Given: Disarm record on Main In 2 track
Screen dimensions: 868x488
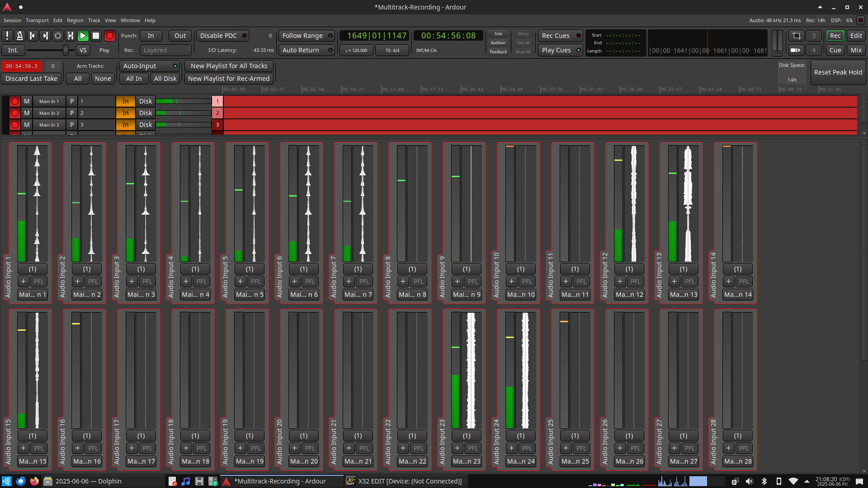Looking at the screenshot, I should [15, 113].
